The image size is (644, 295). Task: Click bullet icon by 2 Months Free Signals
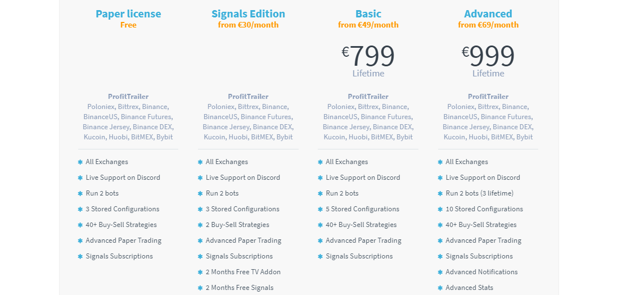coord(200,288)
